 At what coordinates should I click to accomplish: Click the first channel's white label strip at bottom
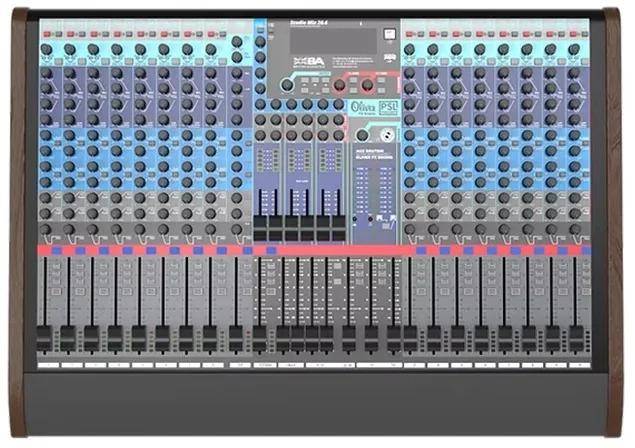click(x=49, y=365)
